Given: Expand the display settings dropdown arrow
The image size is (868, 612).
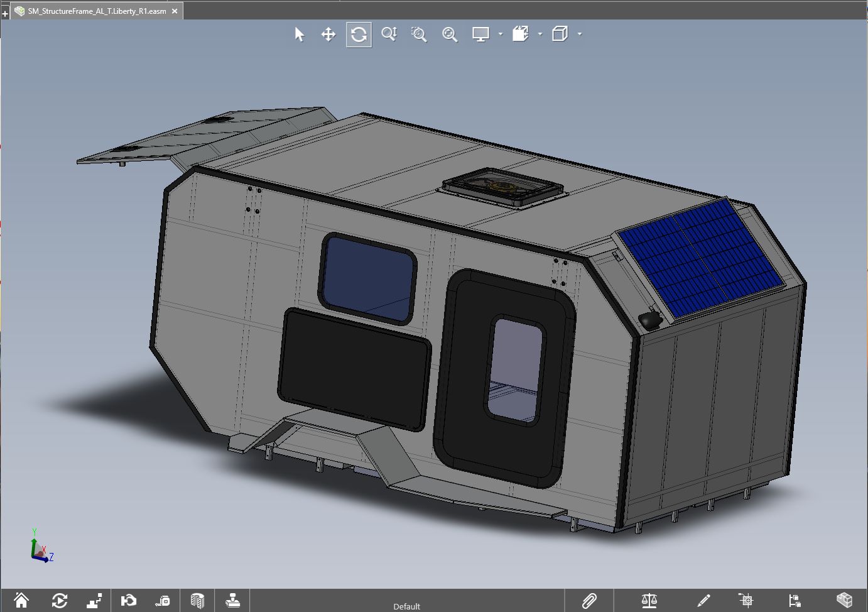Looking at the screenshot, I should (x=501, y=35).
